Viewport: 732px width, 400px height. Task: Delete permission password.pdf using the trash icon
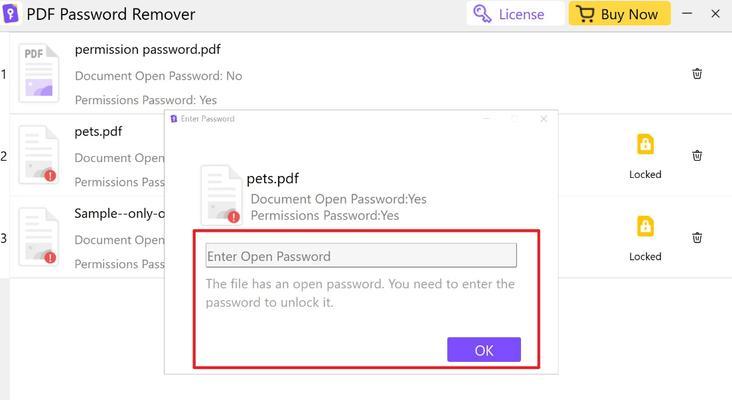coord(697,74)
